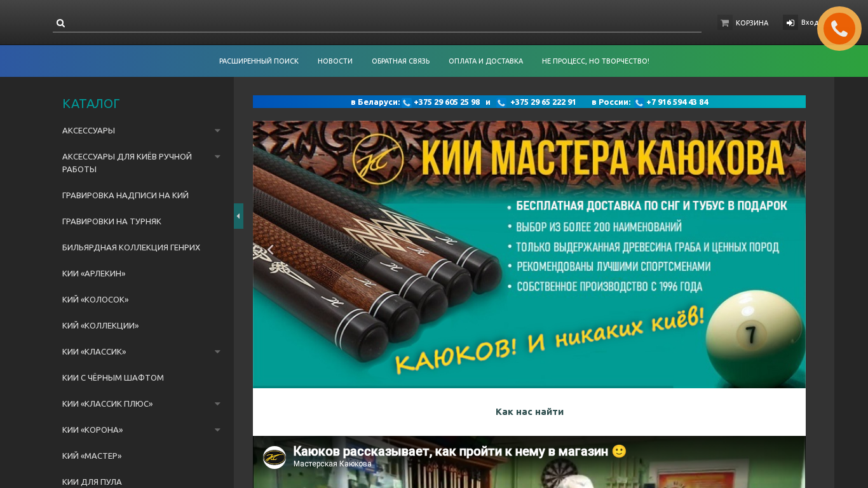This screenshot has height=488, width=868.
Task: Open the Аксессуары category link
Action: 88,131
